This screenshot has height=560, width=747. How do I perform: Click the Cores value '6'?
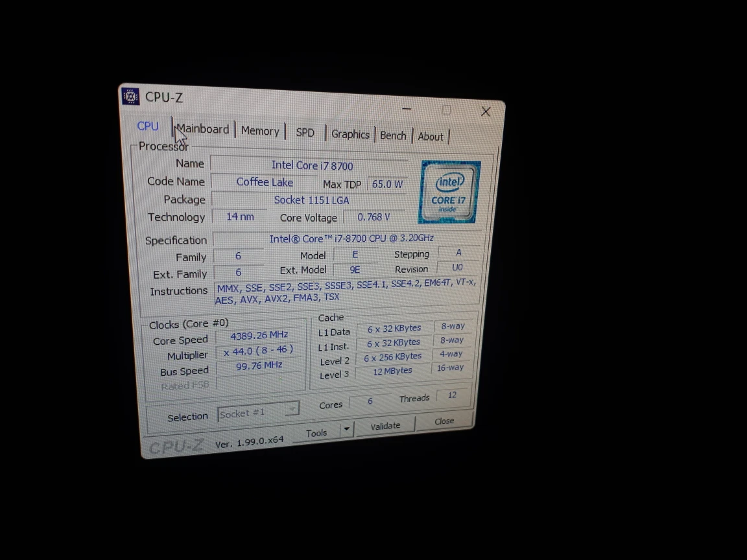coord(370,401)
